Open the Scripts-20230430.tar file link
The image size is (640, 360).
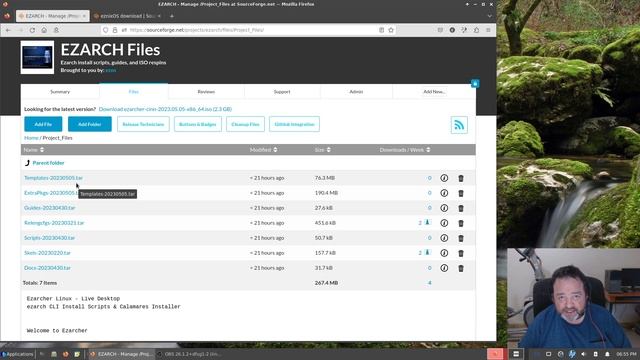49,238
